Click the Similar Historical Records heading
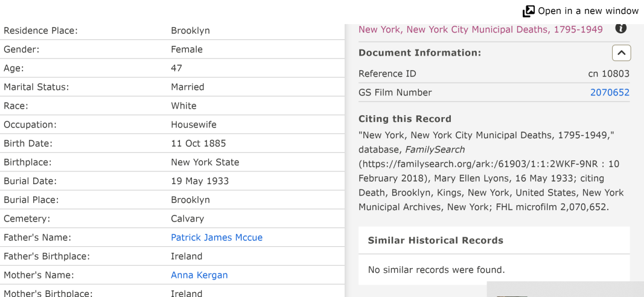This screenshot has width=644, height=297. click(435, 240)
